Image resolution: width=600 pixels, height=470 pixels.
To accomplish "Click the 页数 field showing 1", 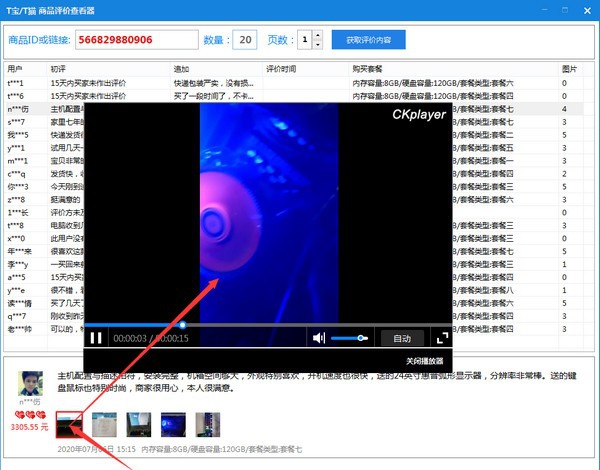I will tap(305, 40).
